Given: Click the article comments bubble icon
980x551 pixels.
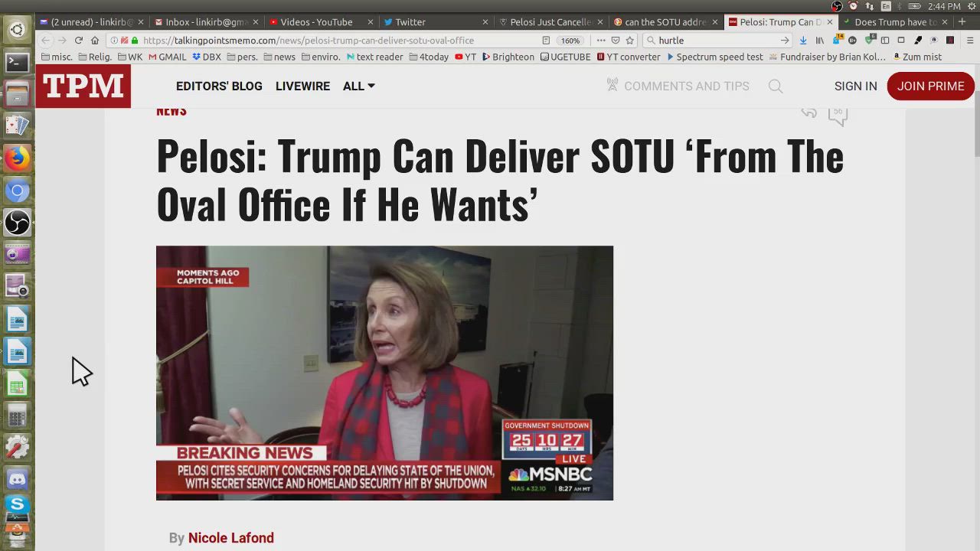Looking at the screenshot, I should tap(838, 114).
